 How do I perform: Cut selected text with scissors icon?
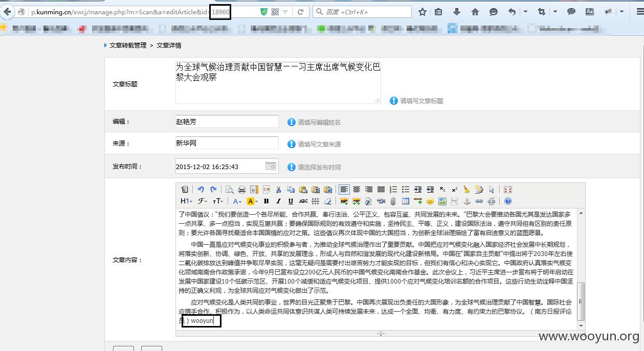click(278, 190)
